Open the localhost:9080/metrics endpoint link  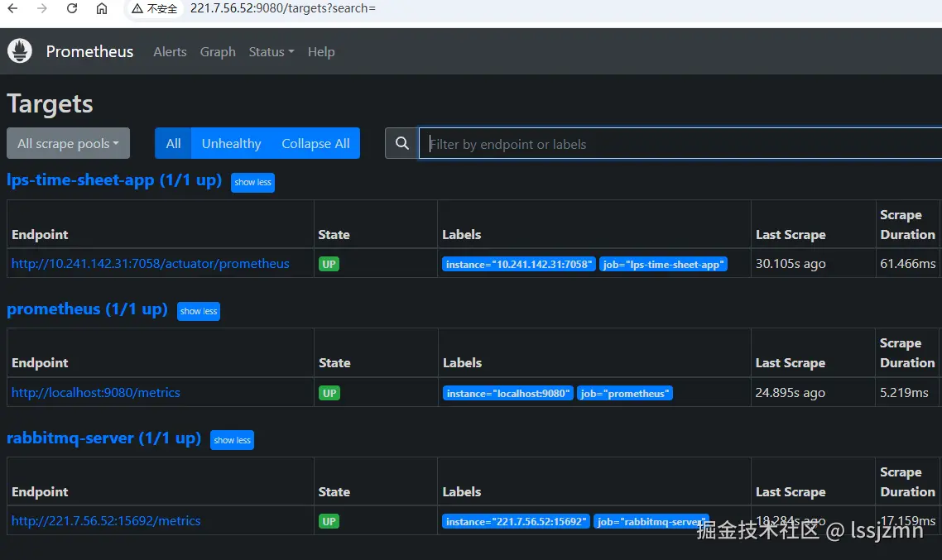(x=95, y=393)
